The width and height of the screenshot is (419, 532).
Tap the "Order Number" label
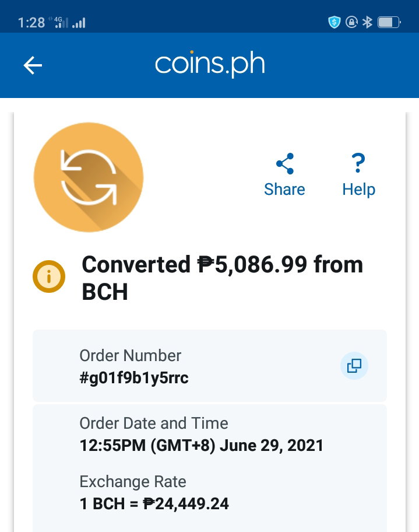pos(130,356)
